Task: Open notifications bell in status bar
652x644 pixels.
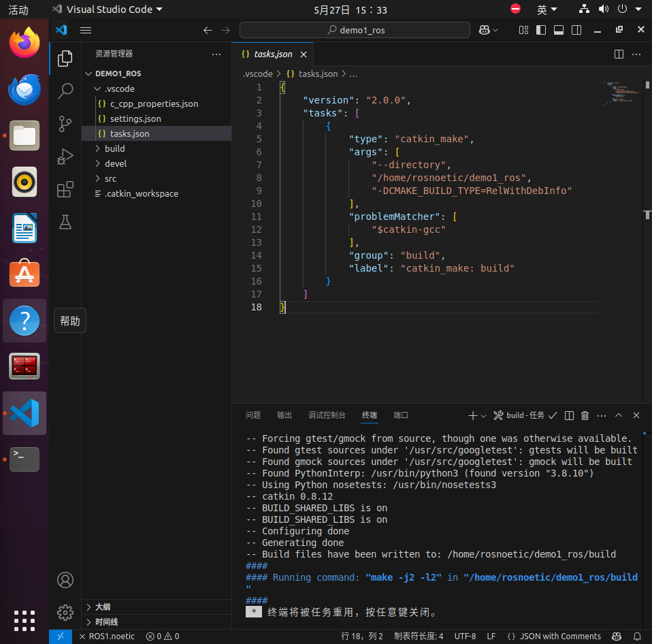Action: (636, 637)
